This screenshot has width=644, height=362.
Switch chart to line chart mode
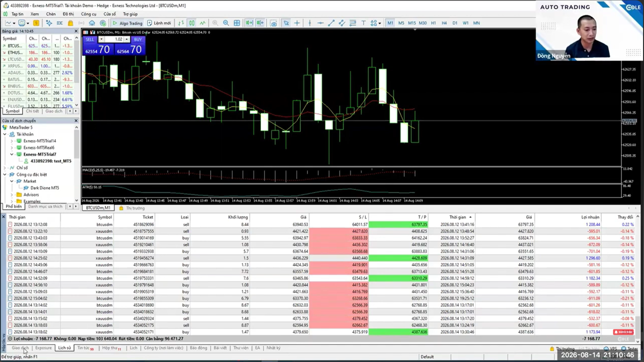point(203,23)
